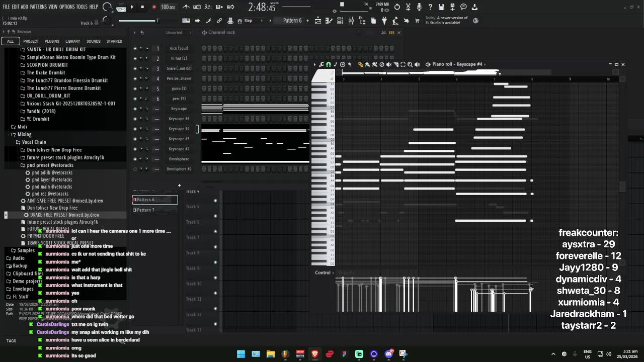644x362 pixels.
Task: Adjust the master volume knob
Action: (x=107, y=7)
